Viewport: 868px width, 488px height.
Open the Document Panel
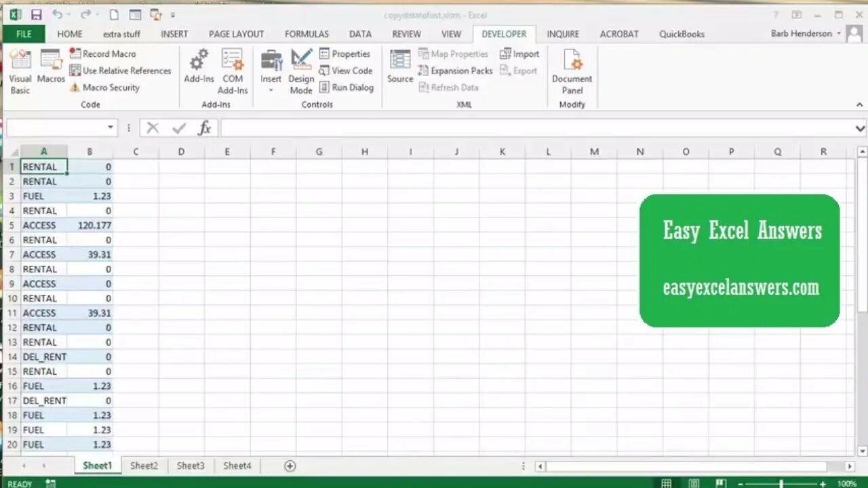[x=572, y=72]
